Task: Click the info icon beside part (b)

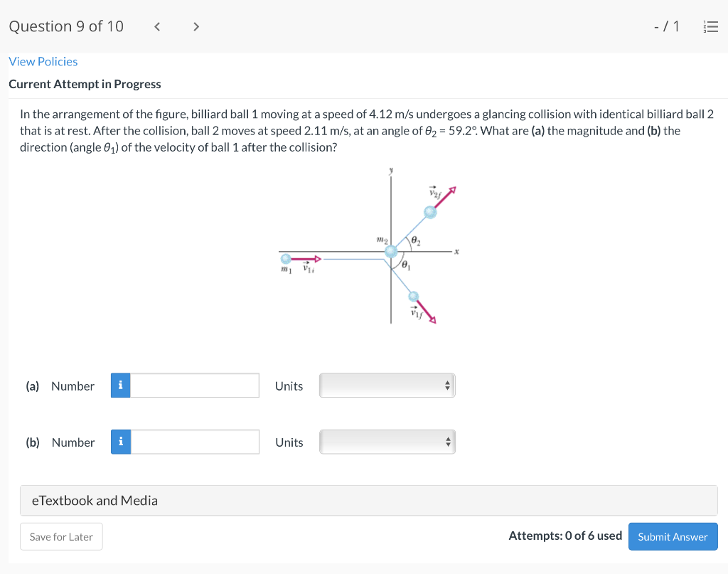Action: 120,442
